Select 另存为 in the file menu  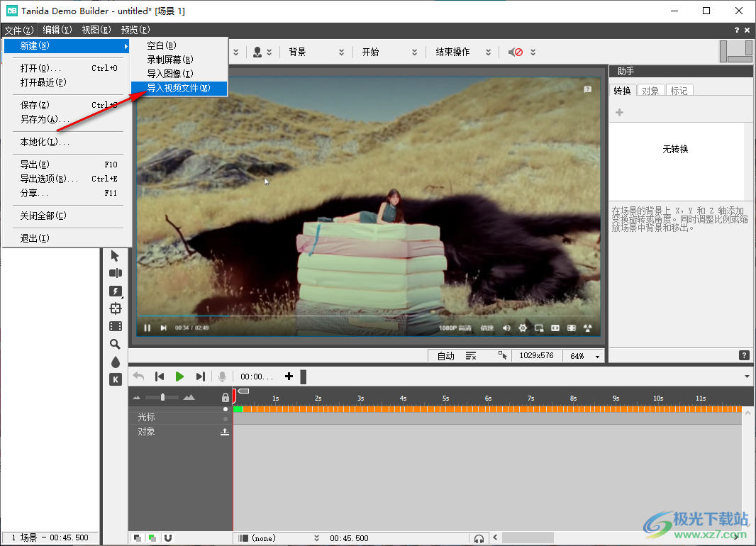[67, 119]
